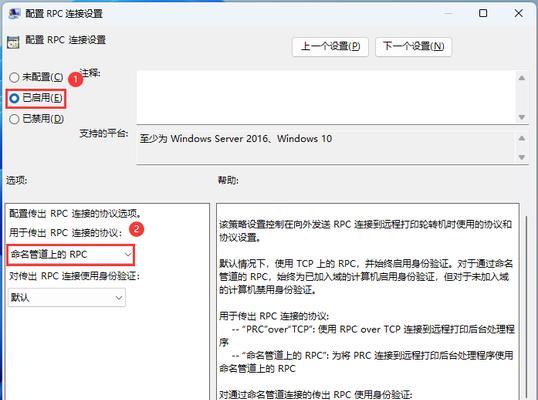Click the window icon in title bar

point(14,14)
